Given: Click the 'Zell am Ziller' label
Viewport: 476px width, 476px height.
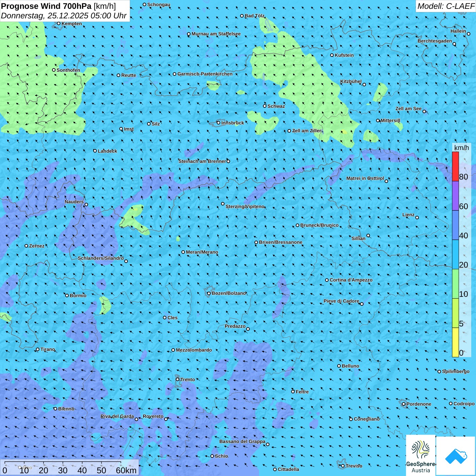Looking at the screenshot, I should (x=307, y=131).
